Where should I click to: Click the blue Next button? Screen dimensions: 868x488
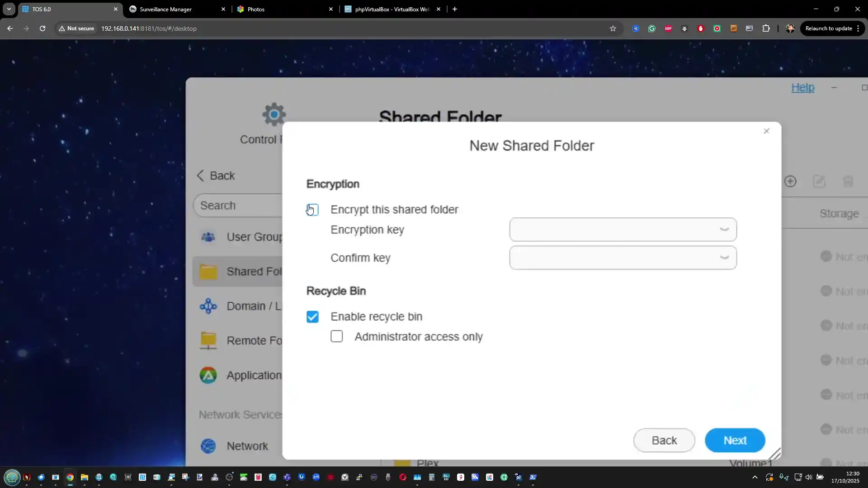(735, 440)
